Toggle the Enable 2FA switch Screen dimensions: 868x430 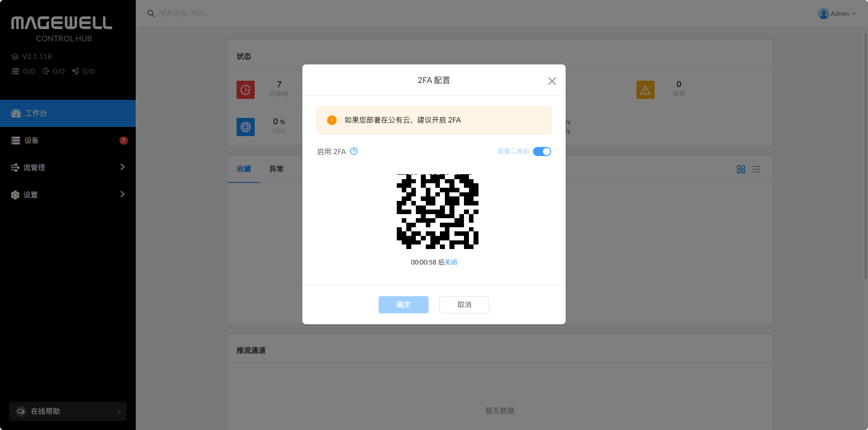tap(542, 151)
